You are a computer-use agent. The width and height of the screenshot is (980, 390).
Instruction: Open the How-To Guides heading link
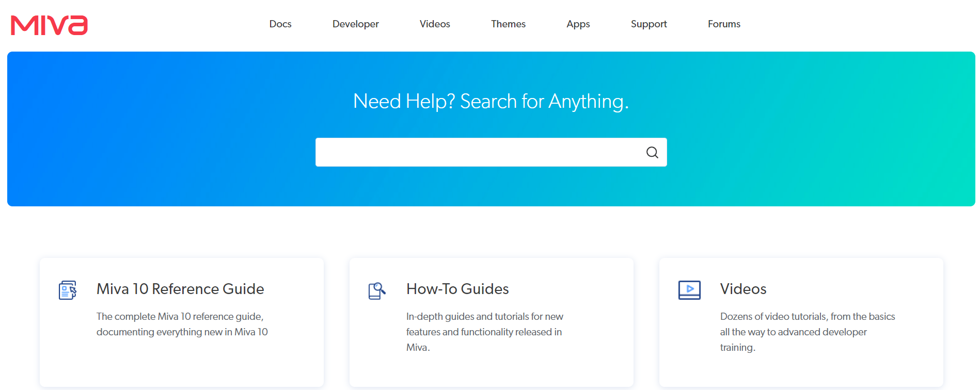(457, 289)
